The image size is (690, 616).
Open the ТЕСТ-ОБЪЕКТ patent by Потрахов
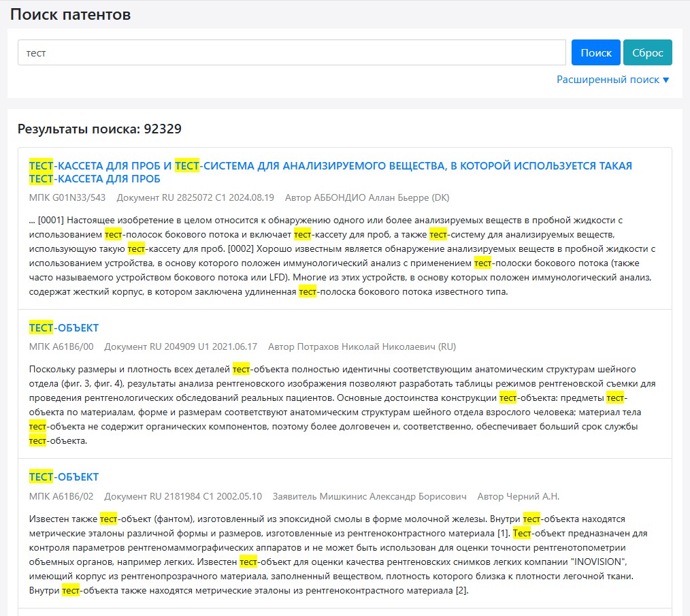(64, 328)
